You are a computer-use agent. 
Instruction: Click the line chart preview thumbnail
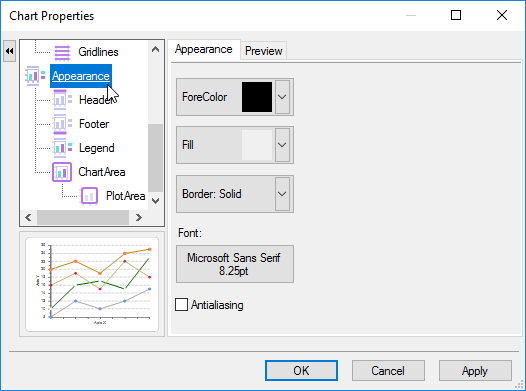(92, 284)
